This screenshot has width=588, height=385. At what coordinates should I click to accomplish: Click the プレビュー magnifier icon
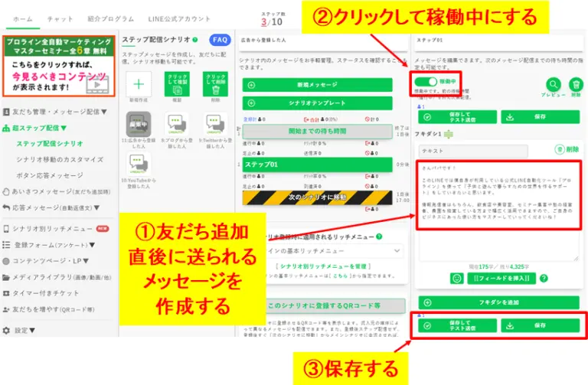[553, 85]
